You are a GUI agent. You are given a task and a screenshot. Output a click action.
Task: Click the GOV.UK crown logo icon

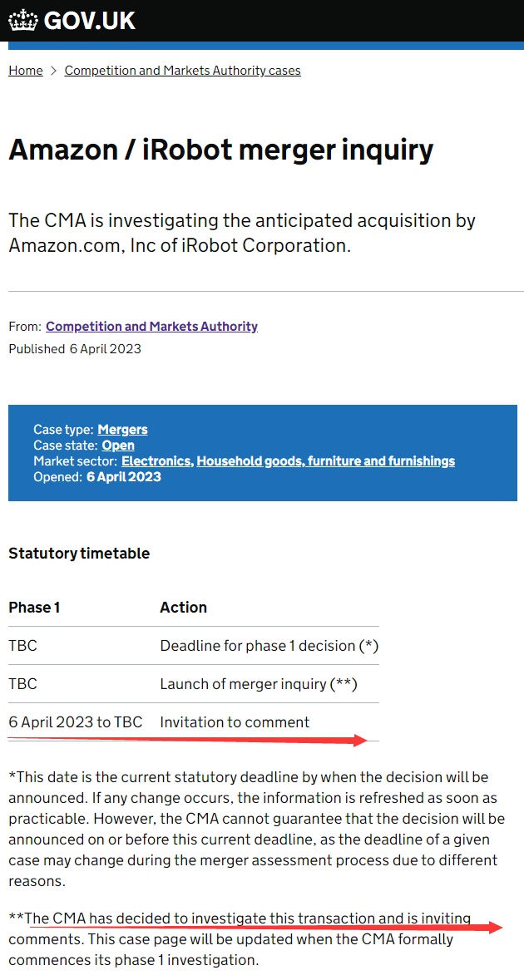(x=23, y=21)
